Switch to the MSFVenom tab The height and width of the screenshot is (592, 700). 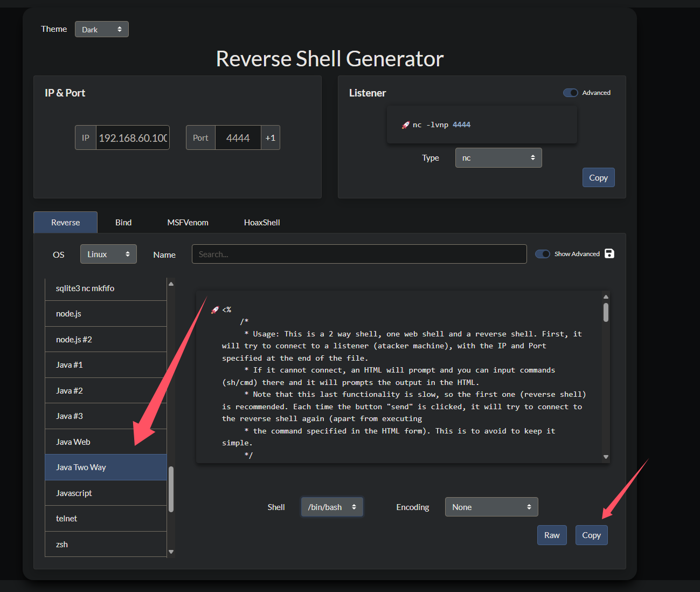188,223
